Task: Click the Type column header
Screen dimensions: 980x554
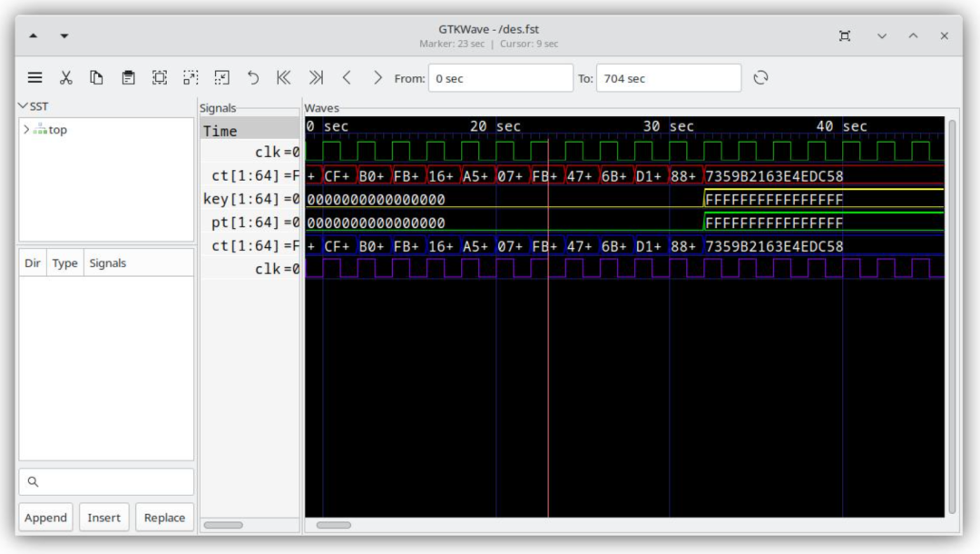Action: [x=65, y=263]
